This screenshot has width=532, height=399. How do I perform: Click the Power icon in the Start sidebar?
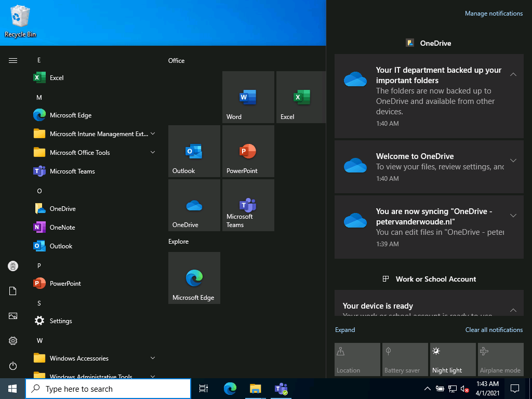pyautogui.click(x=12, y=366)
